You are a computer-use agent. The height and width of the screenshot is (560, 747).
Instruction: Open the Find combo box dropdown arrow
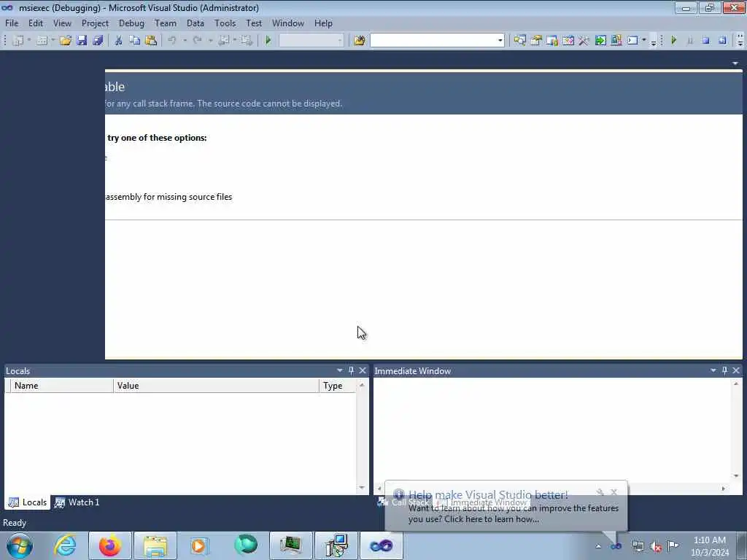point(500,41)
